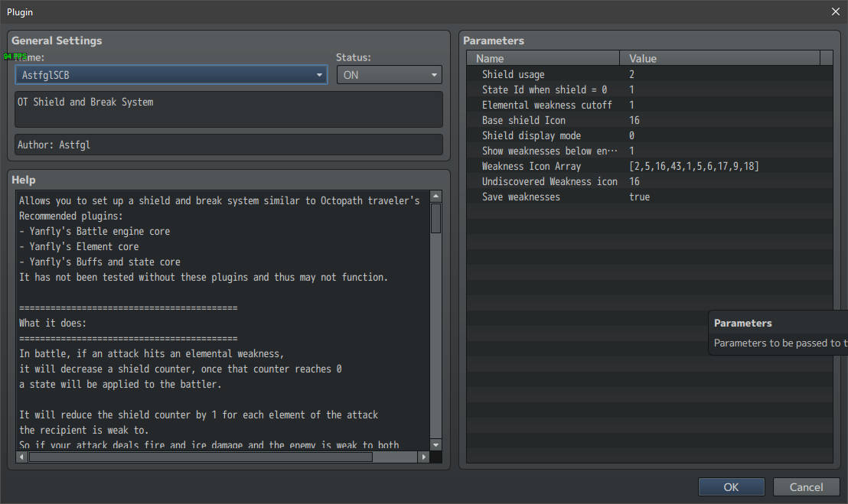Select the Shield display mode parameter

[x=650, y=135]
